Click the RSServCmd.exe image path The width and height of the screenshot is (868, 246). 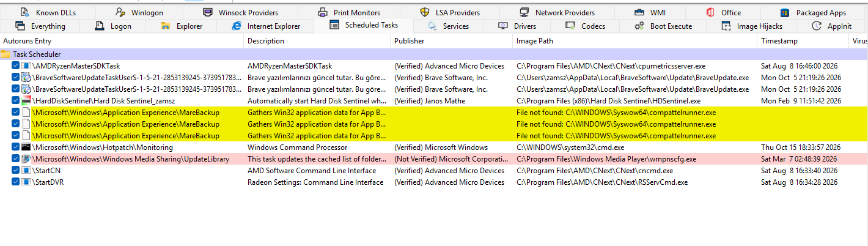602,182
